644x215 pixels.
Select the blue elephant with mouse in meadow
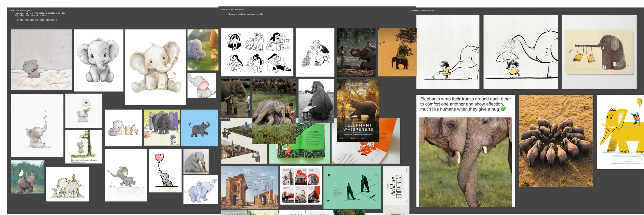pyautogui.click(x=203, y=50)
